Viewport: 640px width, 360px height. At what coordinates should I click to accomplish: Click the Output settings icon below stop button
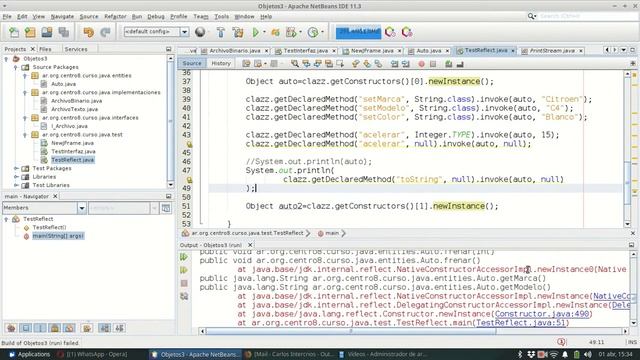tap(184, 296)
